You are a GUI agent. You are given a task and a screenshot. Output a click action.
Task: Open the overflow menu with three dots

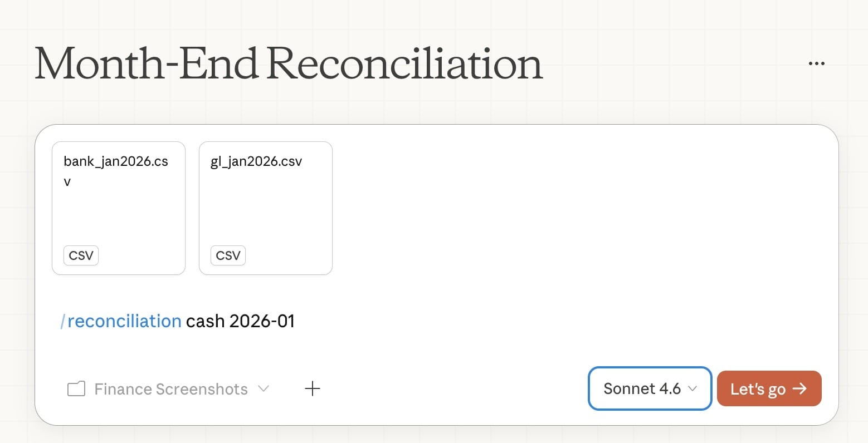(816, 62)
